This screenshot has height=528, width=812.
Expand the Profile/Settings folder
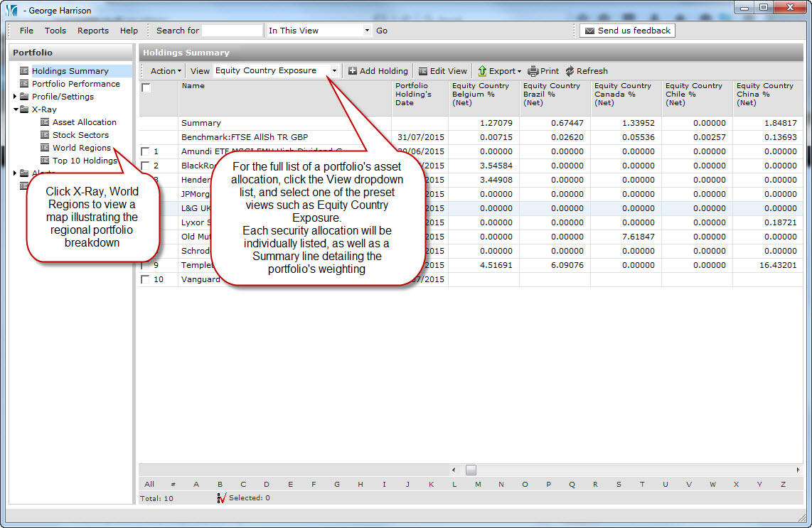coord(16,97)
